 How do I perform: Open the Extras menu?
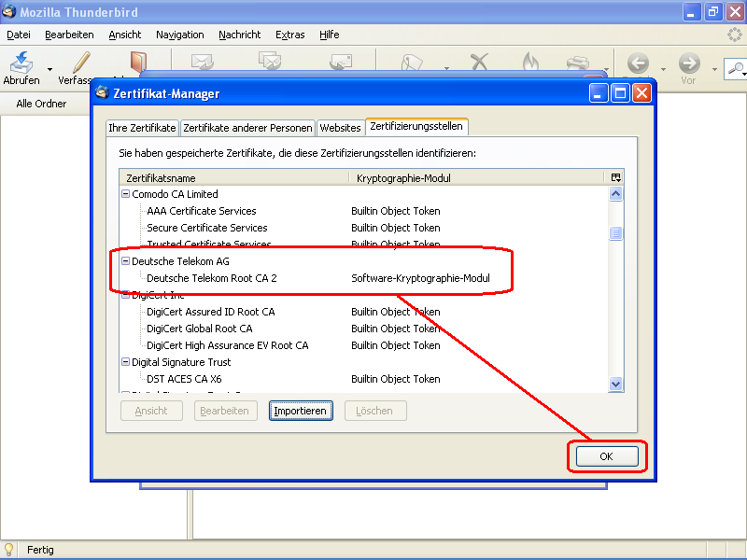click(x=289, y=35)
